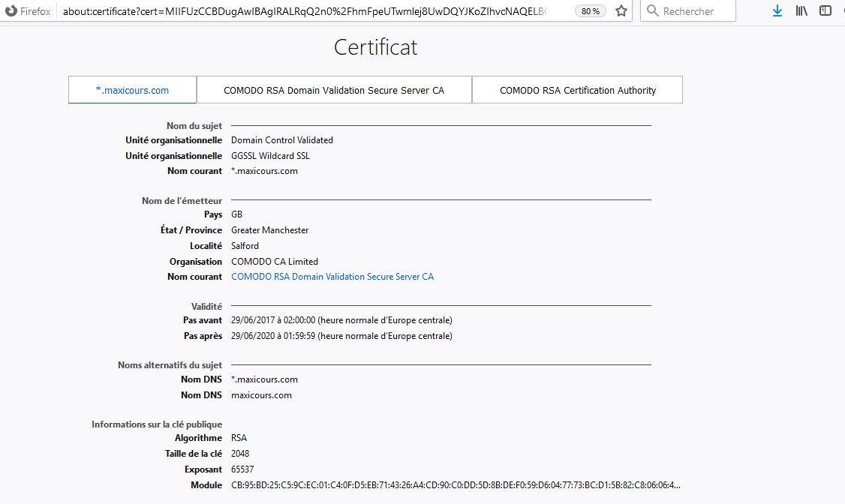
Task: Click the 'Greater Manchester' province value
Action: tap(270, 230)
